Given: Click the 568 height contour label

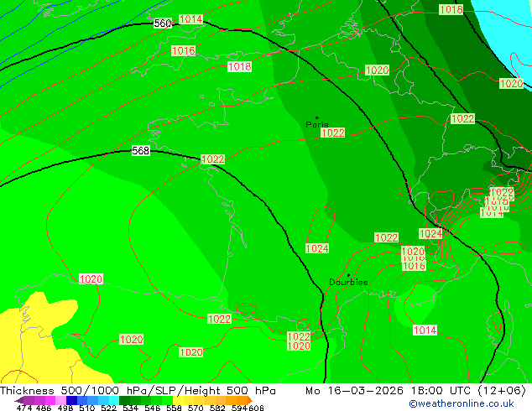Looking at the screenshot, I should (140, 151).
